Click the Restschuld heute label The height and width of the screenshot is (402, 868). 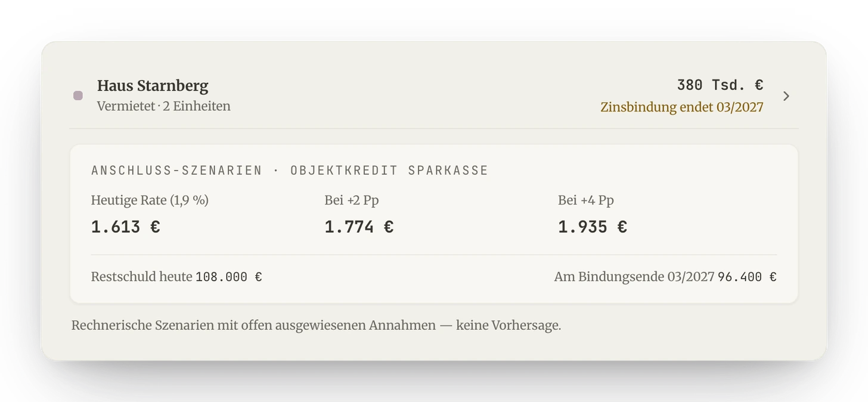pyautogui.click(x=142, y=277)
